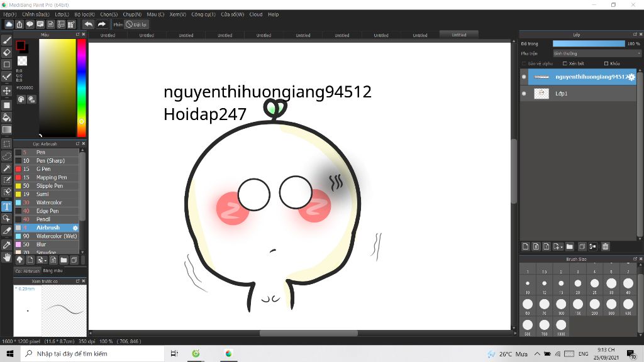Select the G Pen brush
This screenshot has width=644, height=362.
pyautogui.click(x=47, y=169)
